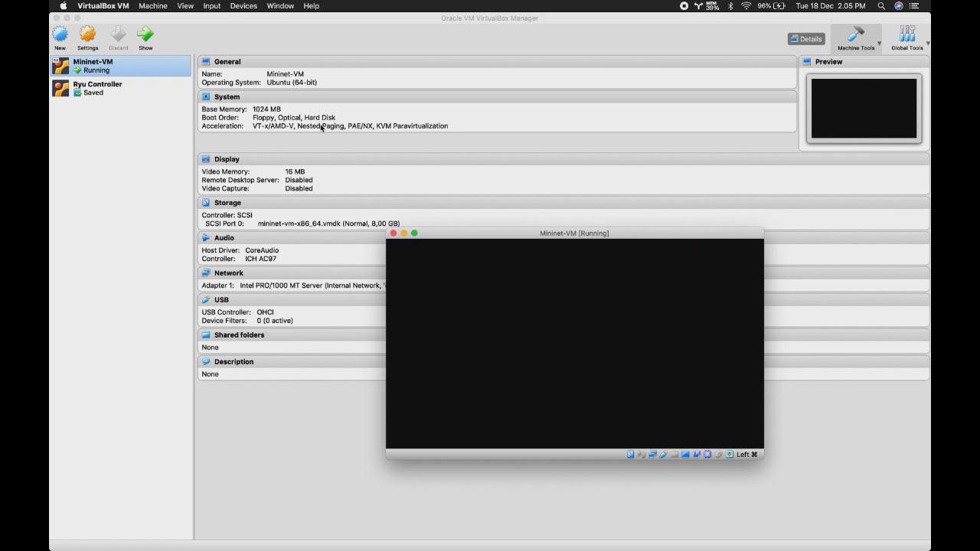This screenshot has width=980, height=551.
Task: Click the Discard toolbar icon
Action: tap(118, 34)
